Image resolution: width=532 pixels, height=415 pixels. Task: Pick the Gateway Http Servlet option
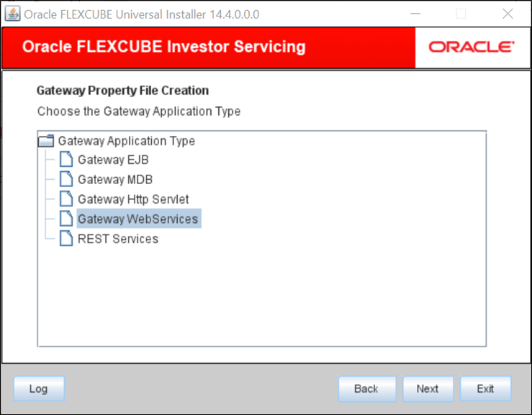[133, 199]
